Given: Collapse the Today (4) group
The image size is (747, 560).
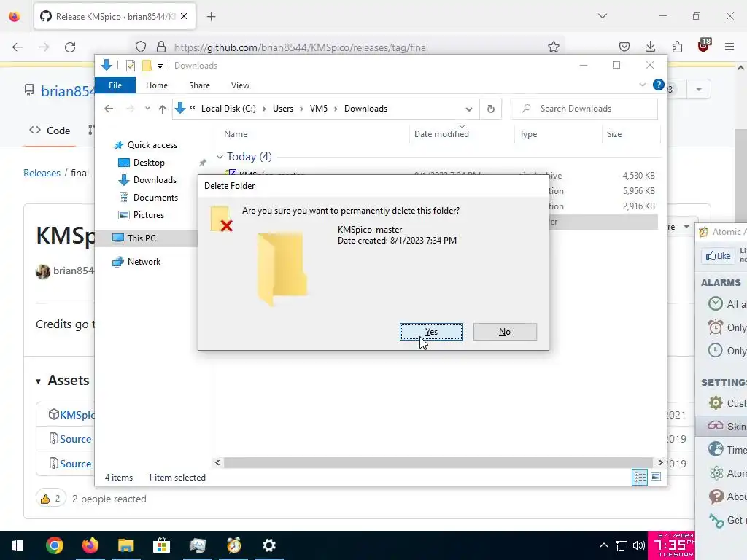Looking at the screenshot, I should tap(219, 157).
